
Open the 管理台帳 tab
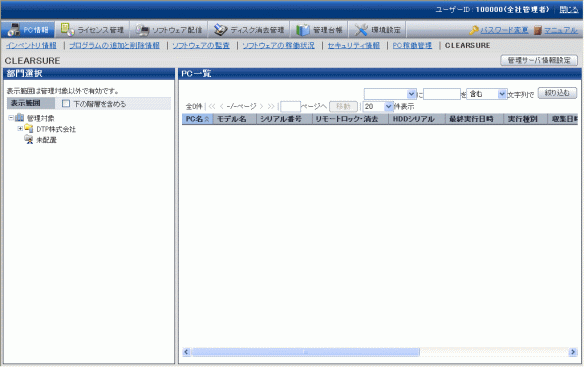[319, 30]
